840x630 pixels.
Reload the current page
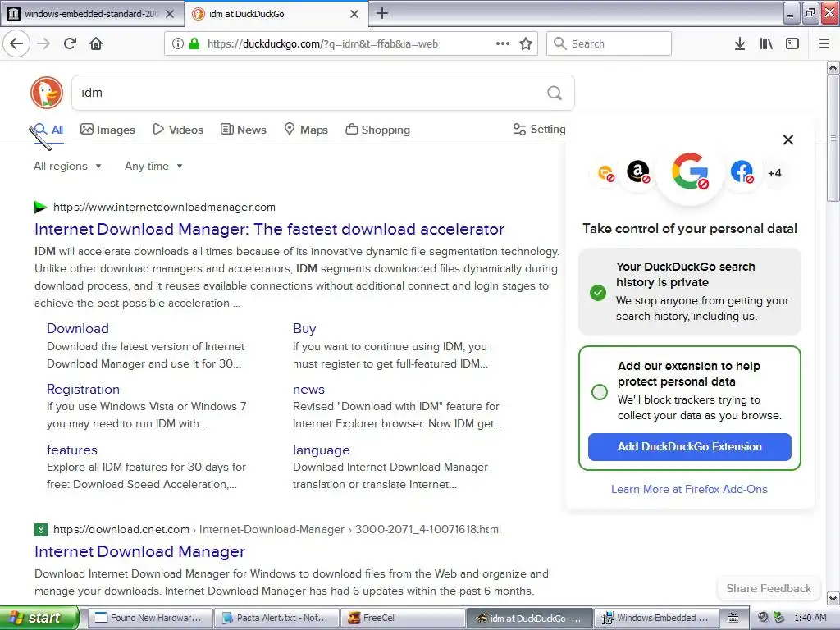point(71,43)
